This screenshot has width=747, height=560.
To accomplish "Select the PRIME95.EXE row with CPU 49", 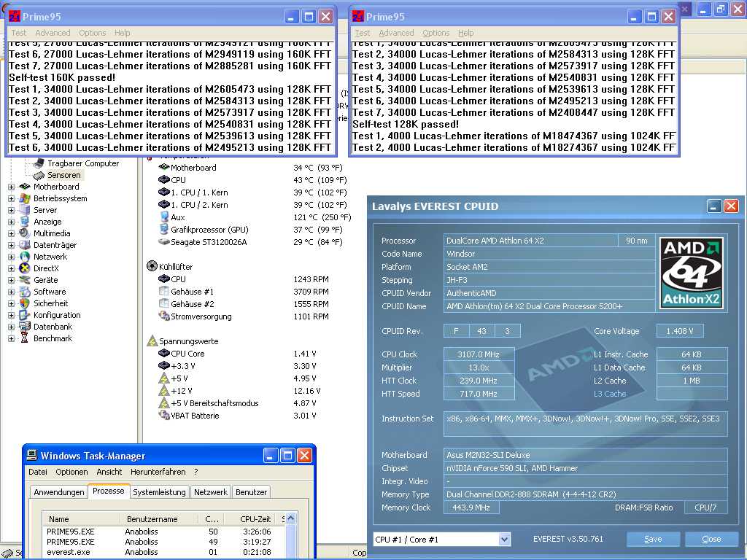I will coord(164,542).
